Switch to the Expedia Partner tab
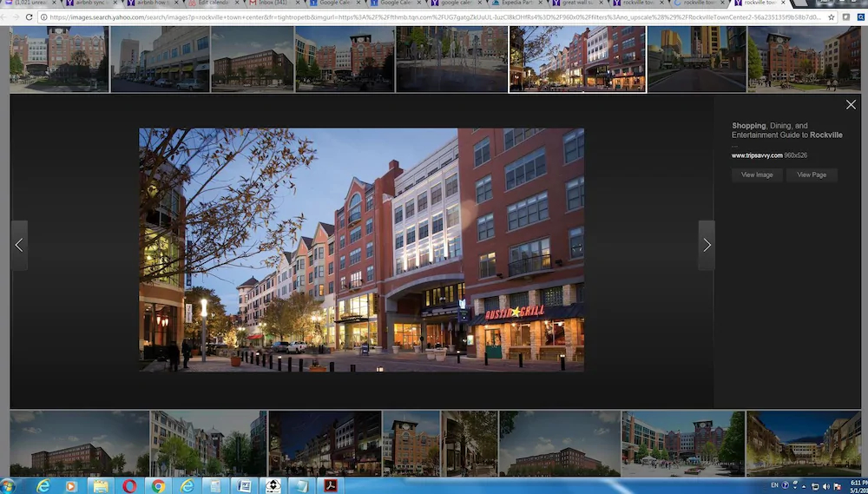The width and height of the screenshot is (868, 494). point(515,3)
